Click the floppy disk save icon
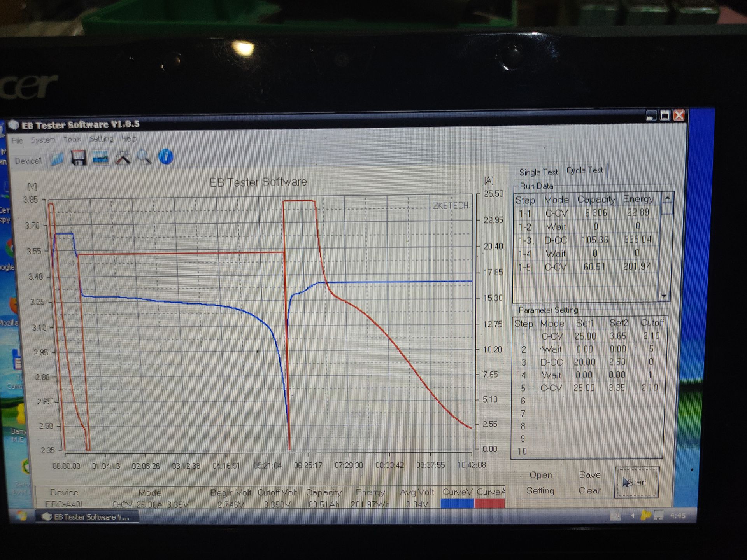Image resolution: width=747 pixels, height=560 pixels. [x=79, y=158]
